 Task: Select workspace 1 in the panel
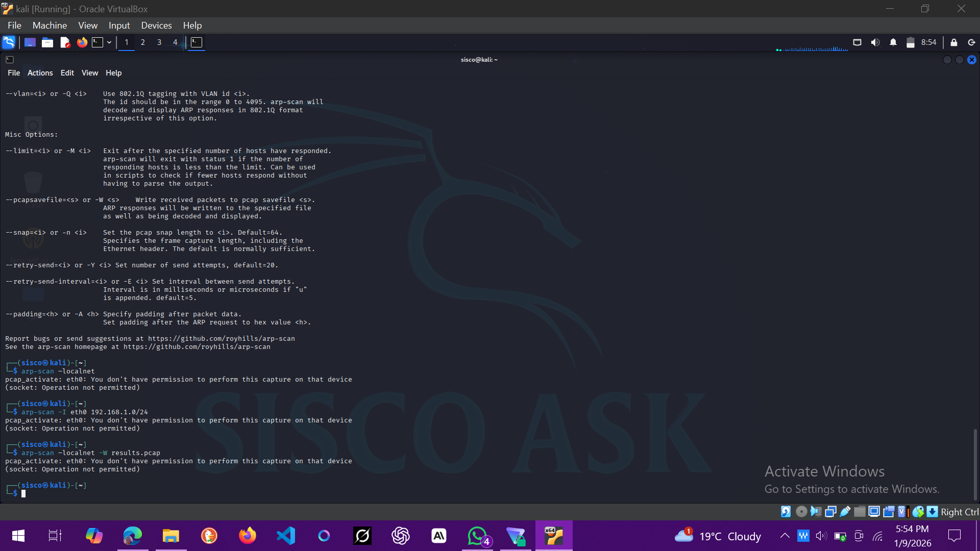coord(127,42)
